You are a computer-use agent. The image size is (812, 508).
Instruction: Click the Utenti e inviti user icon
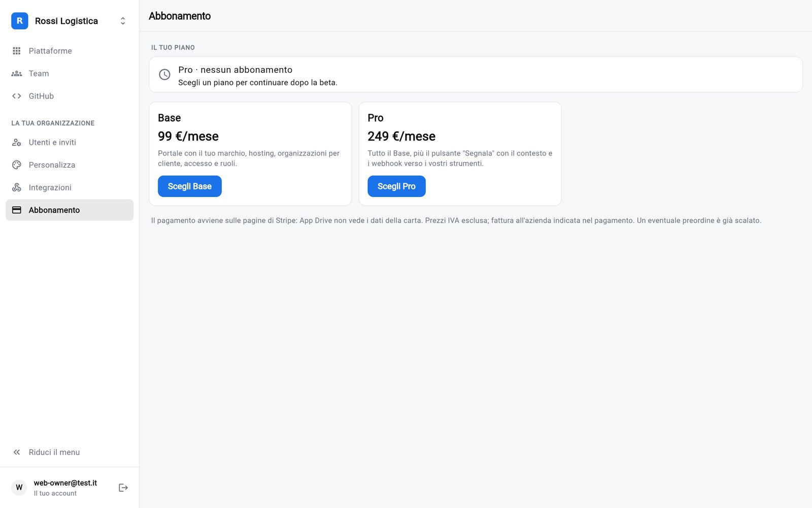[17, 143]
